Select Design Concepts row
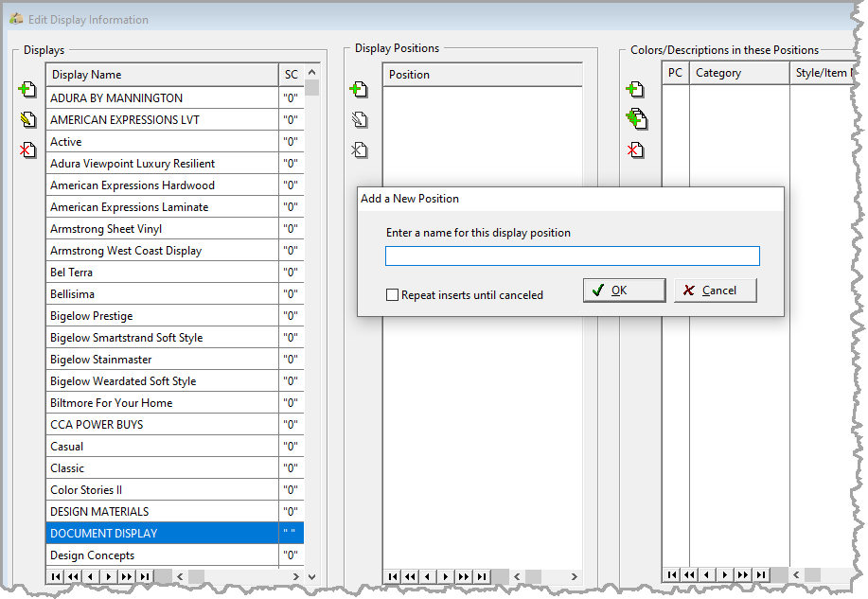Viewport: 868px width, 599px height. coord(175,555)
